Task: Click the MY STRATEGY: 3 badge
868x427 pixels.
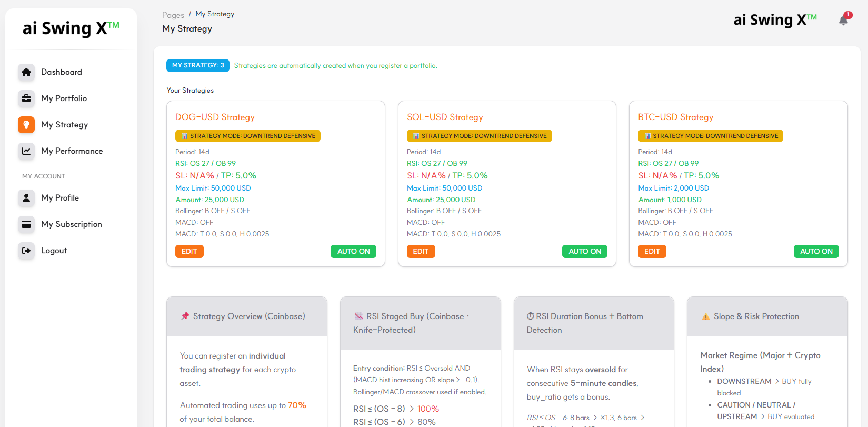Action: 198,65
